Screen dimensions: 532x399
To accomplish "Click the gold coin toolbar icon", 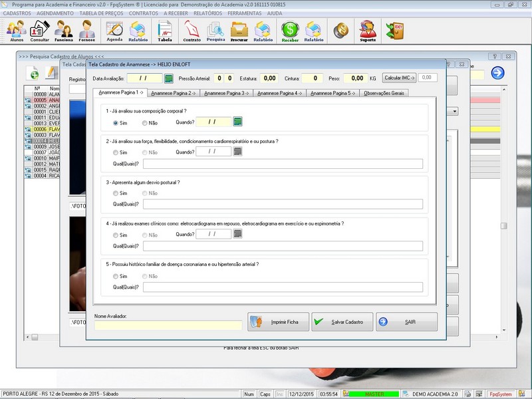I will tap(341, 31).
